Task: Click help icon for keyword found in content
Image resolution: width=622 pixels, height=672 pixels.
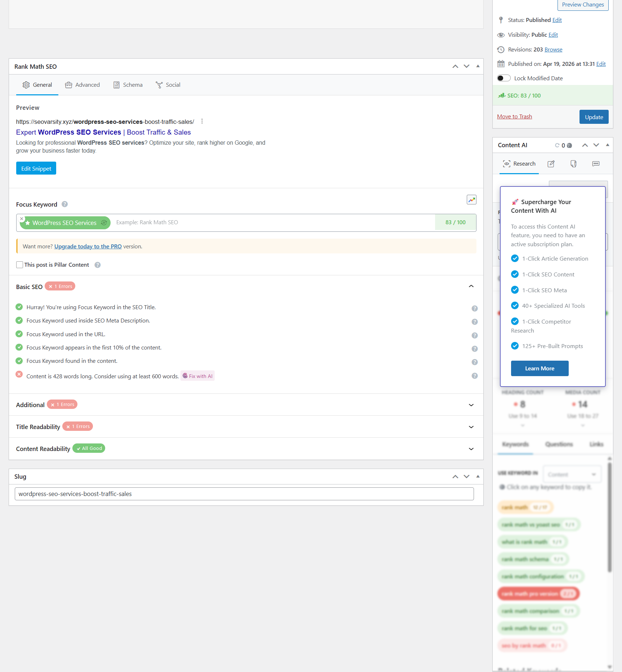Action: pyautogui.click(x=475, y=362)
